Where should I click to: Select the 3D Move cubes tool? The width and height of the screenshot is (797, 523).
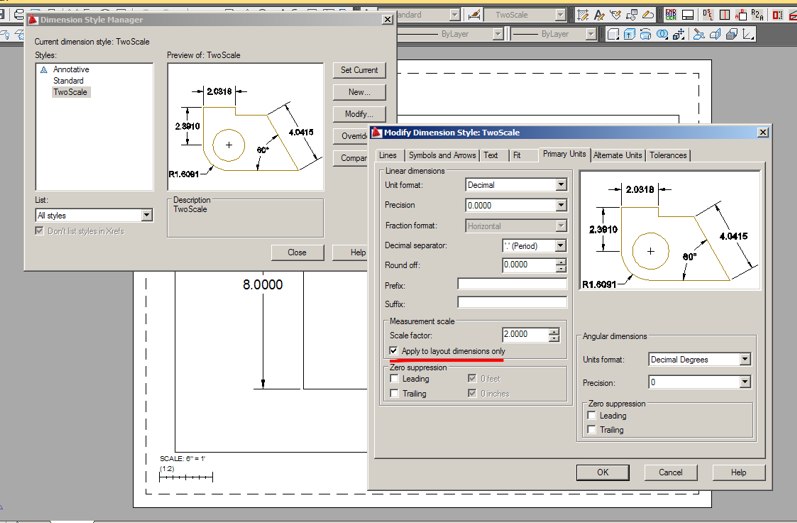click(x=678, y=35)
